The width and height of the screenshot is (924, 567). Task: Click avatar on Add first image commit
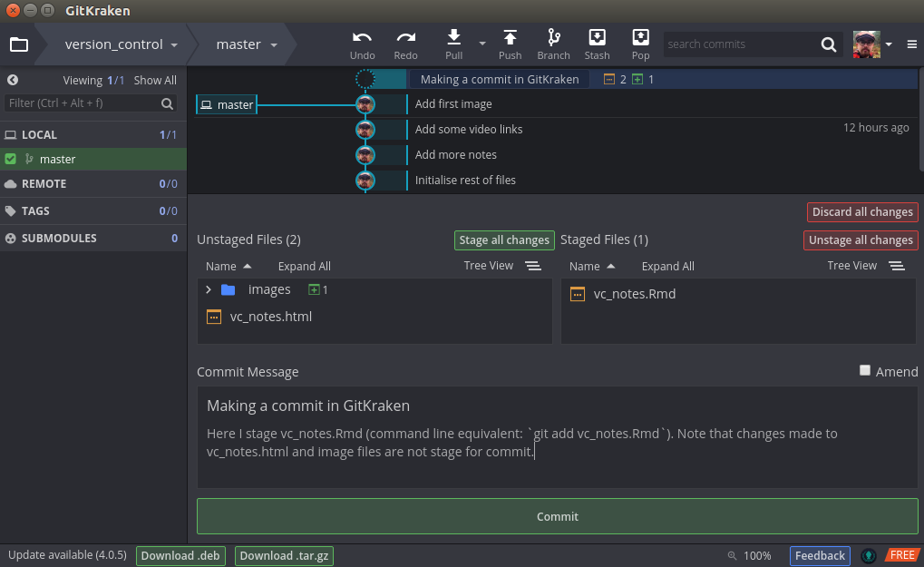click(365, 104)
